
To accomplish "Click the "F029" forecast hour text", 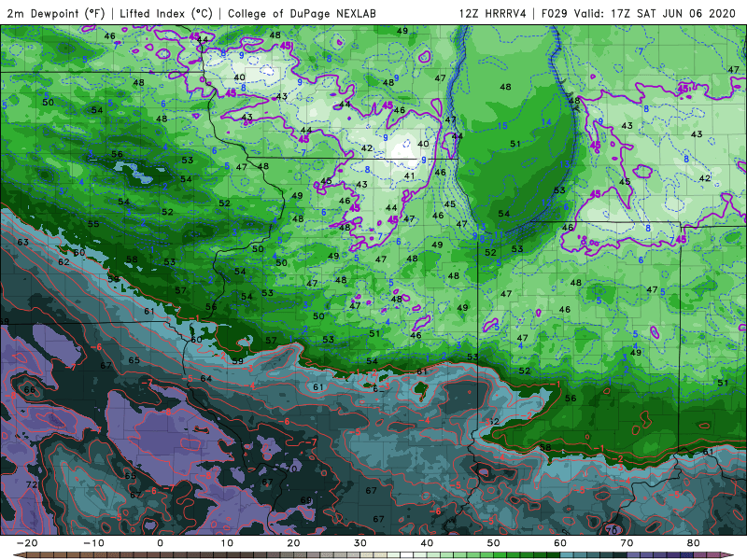I will pos(554,14).
